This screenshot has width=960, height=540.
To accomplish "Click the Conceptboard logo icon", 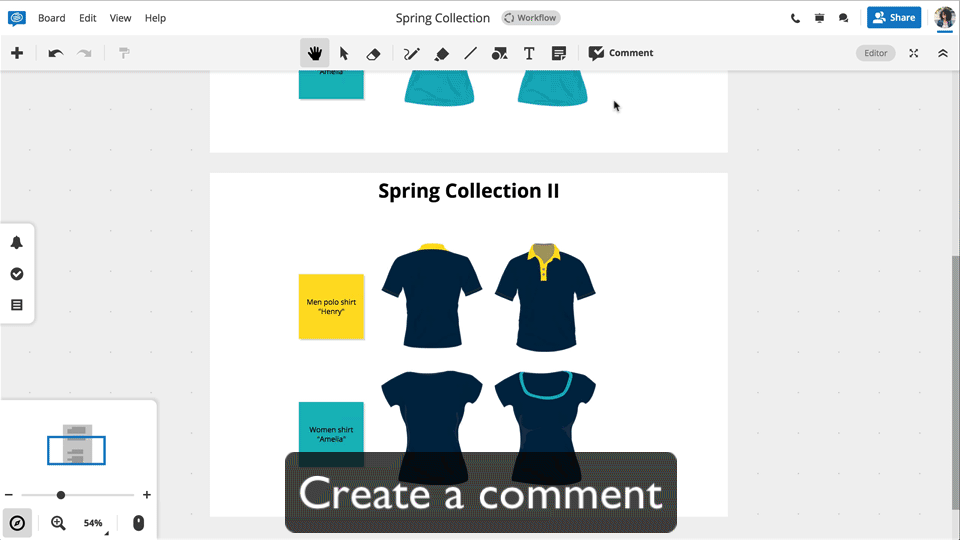I will pyautogui.click(x=17, y=18).
